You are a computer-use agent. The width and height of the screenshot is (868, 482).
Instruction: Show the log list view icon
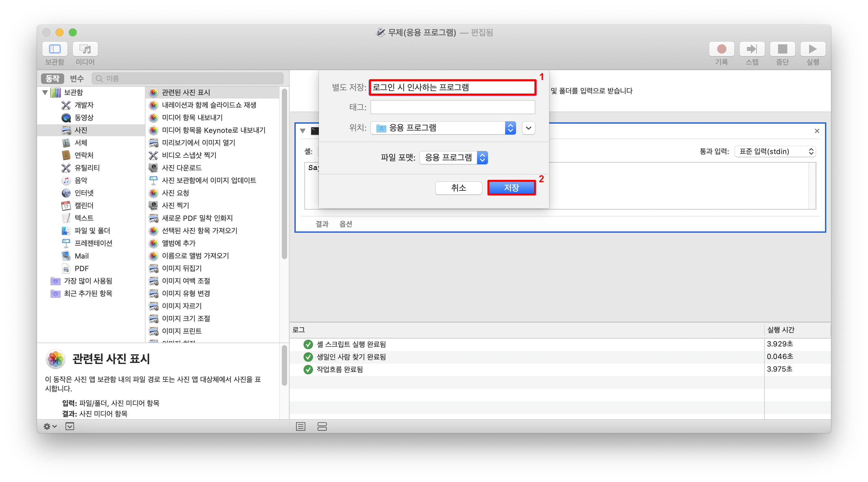[x=301, y=426]
